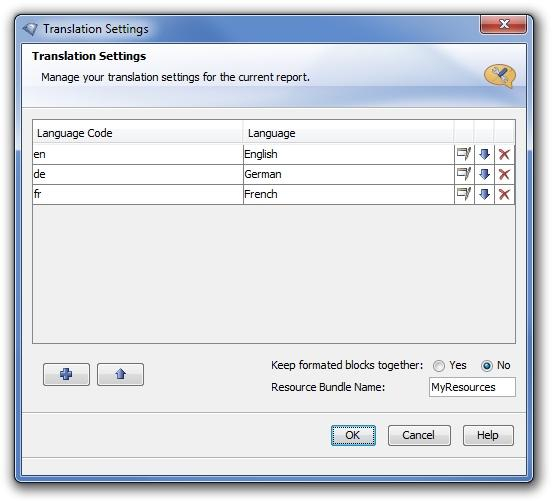Add a new language with the plus button
Screen dimensions: 552x501
67,374
